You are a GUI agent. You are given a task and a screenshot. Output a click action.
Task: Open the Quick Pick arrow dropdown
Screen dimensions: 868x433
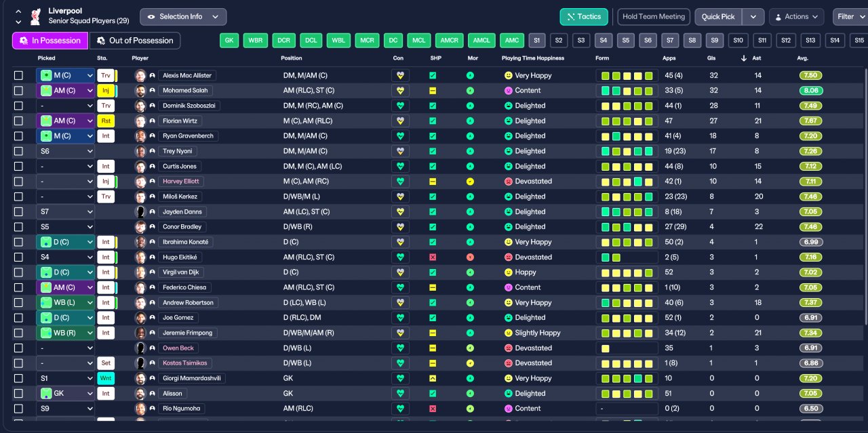(x=753, y=16)
